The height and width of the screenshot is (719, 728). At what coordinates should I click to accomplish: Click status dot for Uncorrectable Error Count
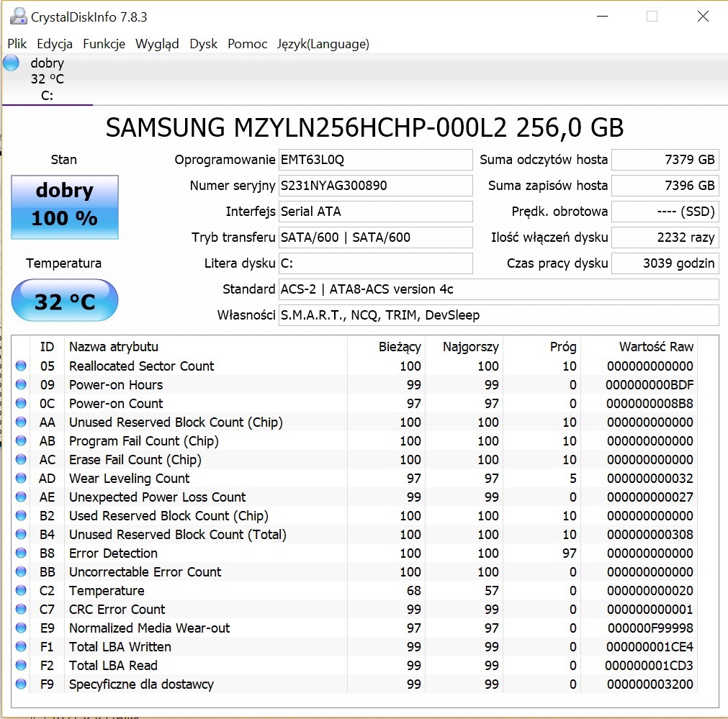pyautogui.click(x=21, y=572)
